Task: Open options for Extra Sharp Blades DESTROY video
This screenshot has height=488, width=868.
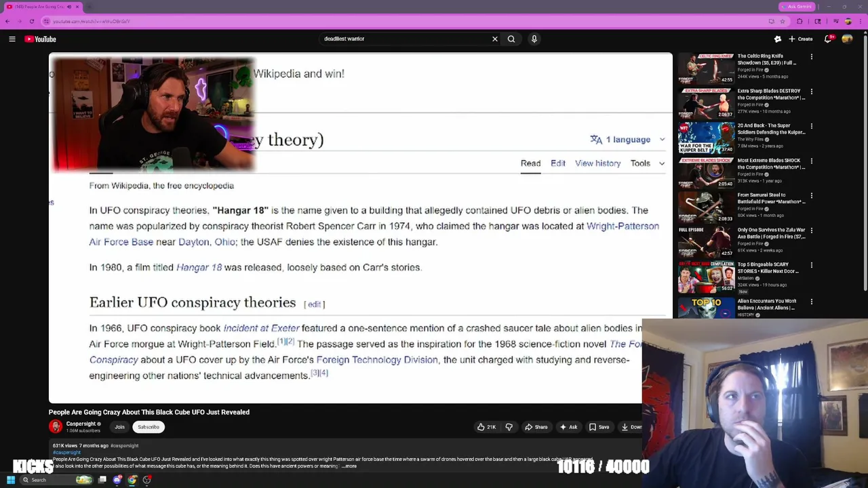Action: click(x=812, y=91)
